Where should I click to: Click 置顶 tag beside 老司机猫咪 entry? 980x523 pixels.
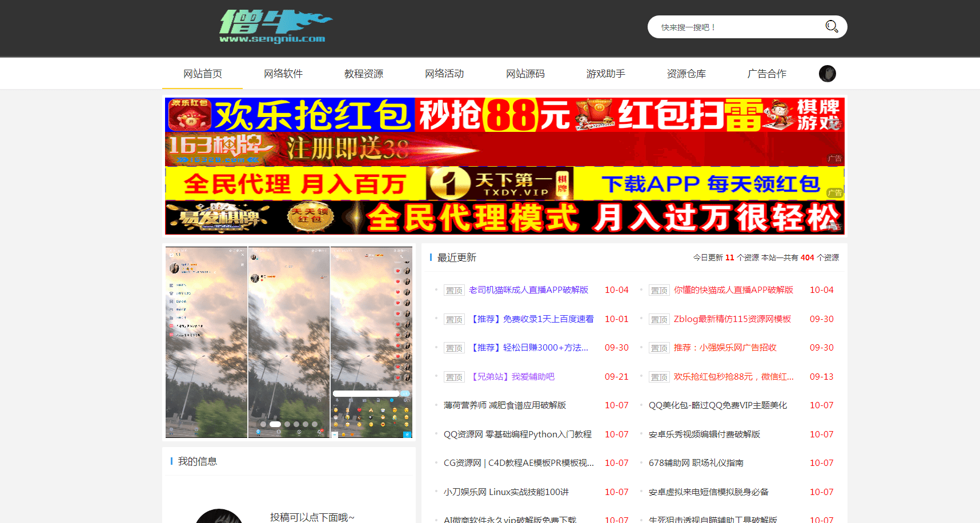(x=454, y=291)
